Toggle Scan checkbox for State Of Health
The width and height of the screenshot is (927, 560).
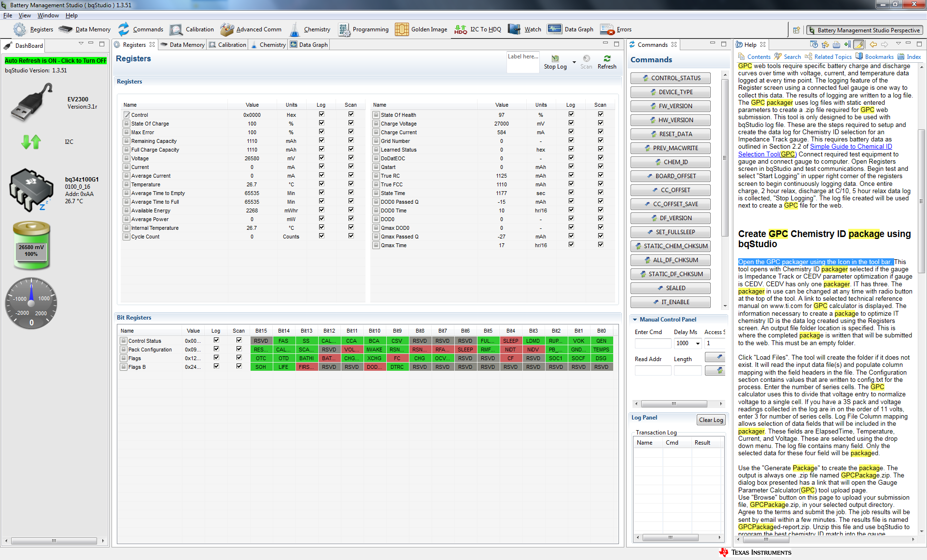click(600, 114)
